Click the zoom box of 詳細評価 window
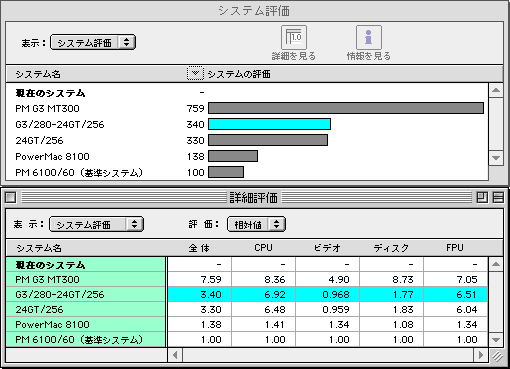The height and width of the screenshot is (369, 510). tap(482, 198)
